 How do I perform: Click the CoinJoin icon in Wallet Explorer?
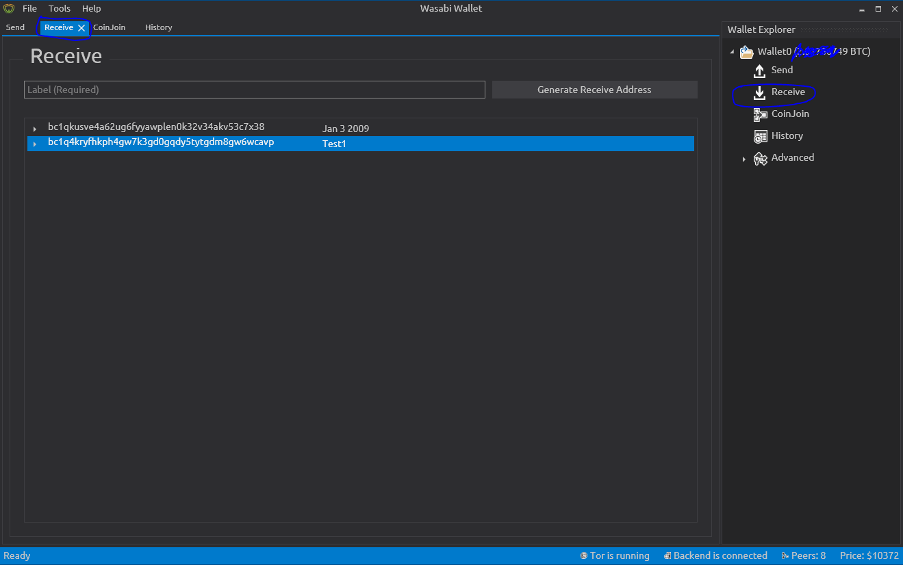[760, 114]
